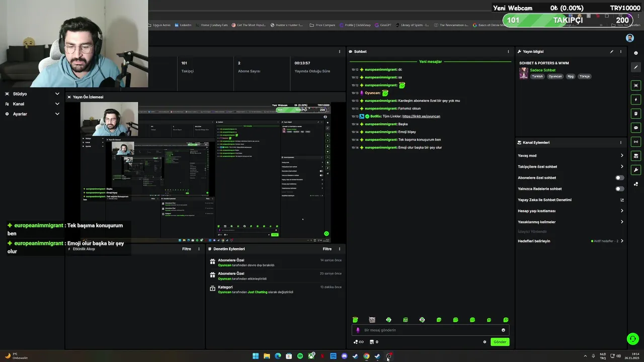
Task: Open Takipçilere özel sohbet options arrow
Action: point(622,166)
